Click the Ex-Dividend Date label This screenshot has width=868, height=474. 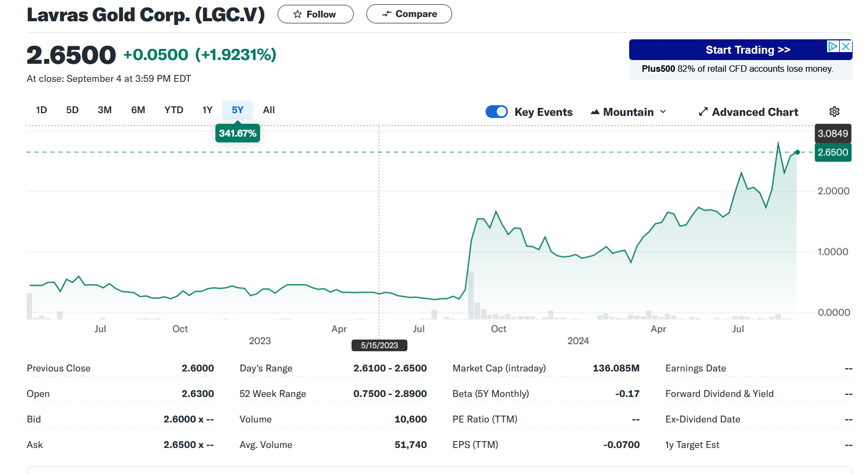click(703, 419)
